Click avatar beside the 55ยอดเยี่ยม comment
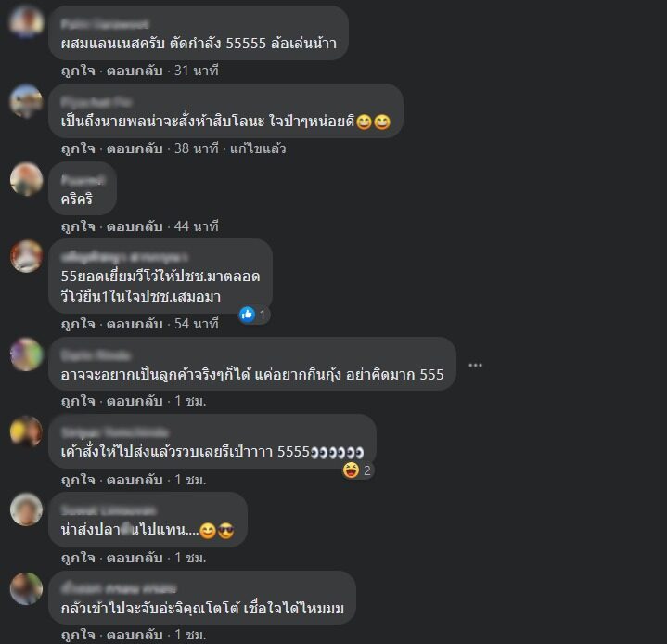The width and height of the screenshot is (667, 644). click(x=26, y=256)
